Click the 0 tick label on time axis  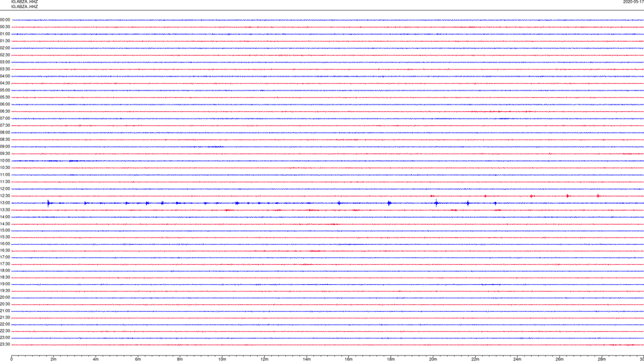tap(11, 359)
